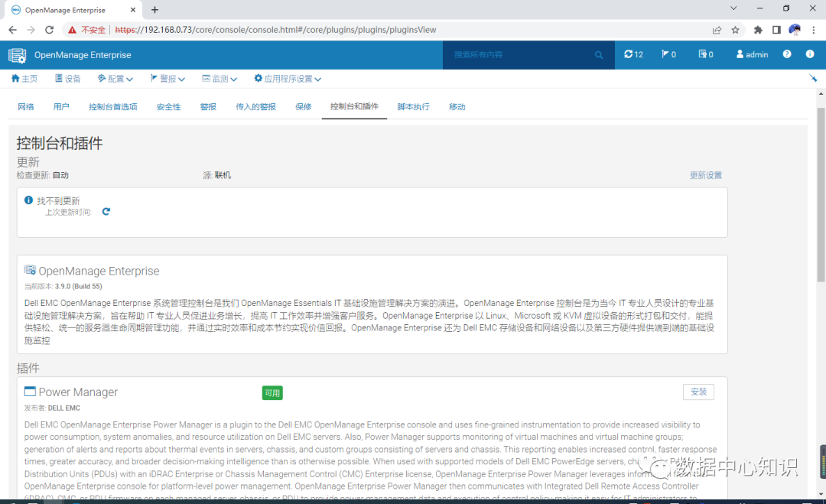Open the browser profile avatar

[795, 30]
